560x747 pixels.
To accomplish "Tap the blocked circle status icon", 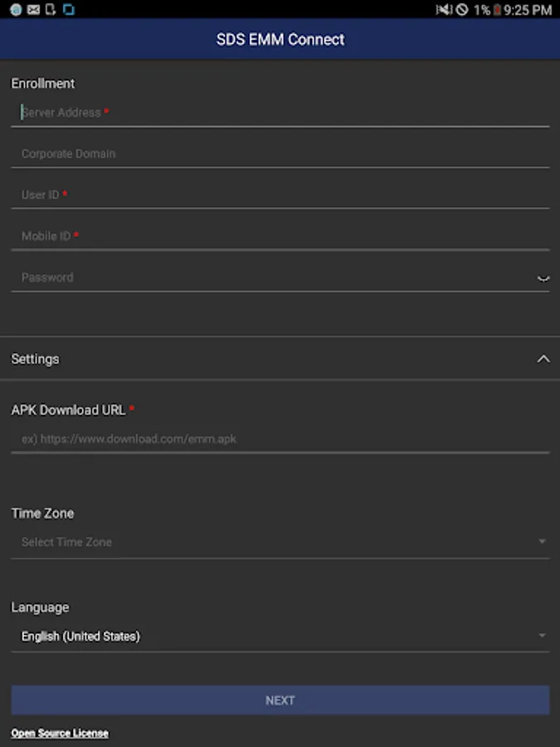I will pos(462,9).
